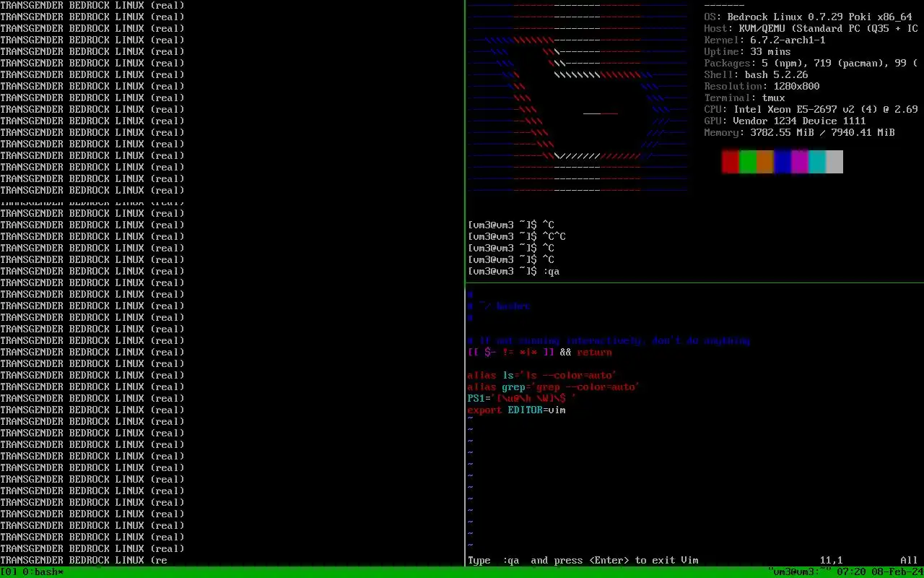924x578 pixels.
Task: Click the PS1 prompt definition line in Vim
Action: point(523,398)
